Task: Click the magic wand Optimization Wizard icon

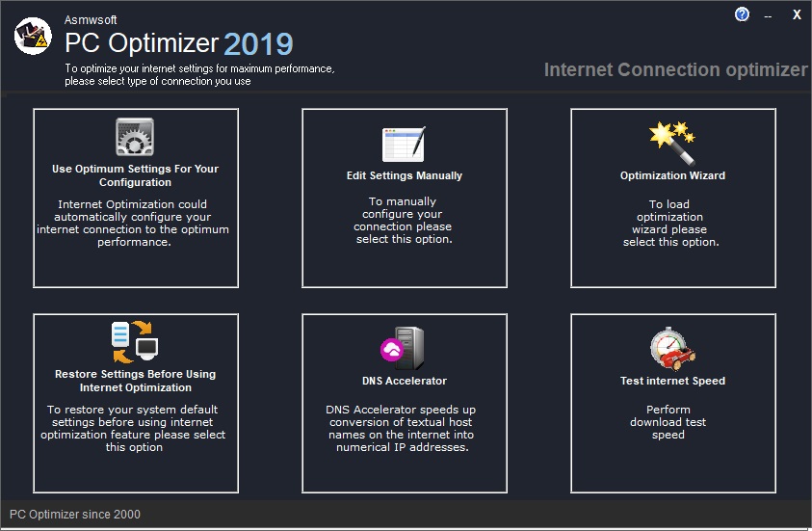Action: [x=672, y=143]
